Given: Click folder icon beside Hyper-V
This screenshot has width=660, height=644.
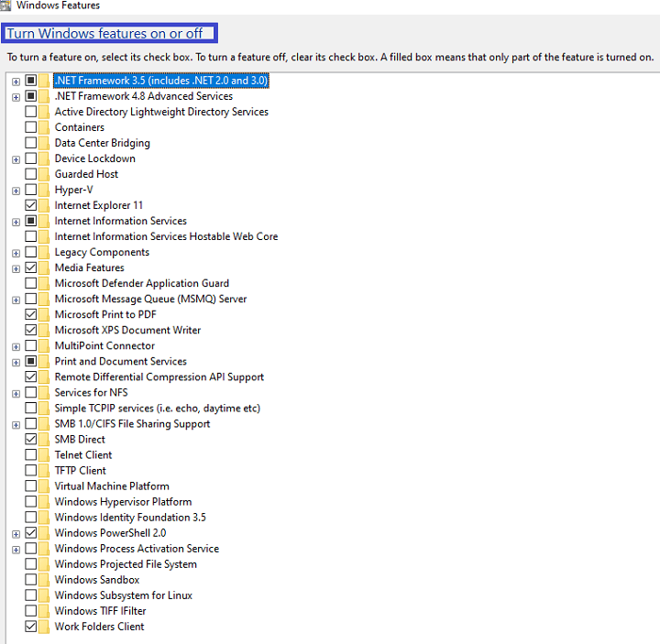Looking at the screenshot, I should coord(44,190).
